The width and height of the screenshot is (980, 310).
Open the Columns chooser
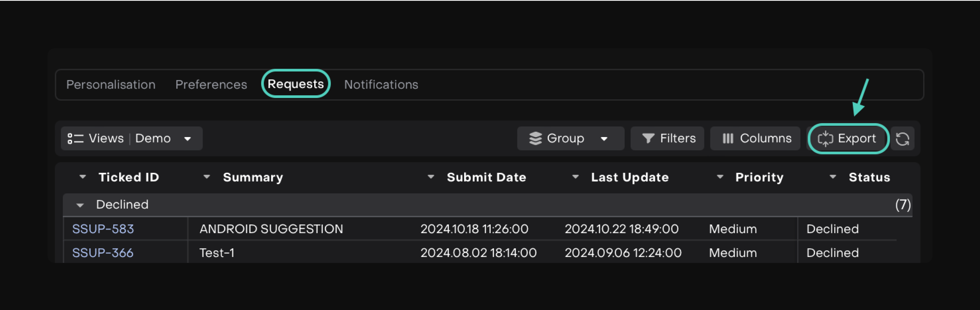click(x=756, y=139)
